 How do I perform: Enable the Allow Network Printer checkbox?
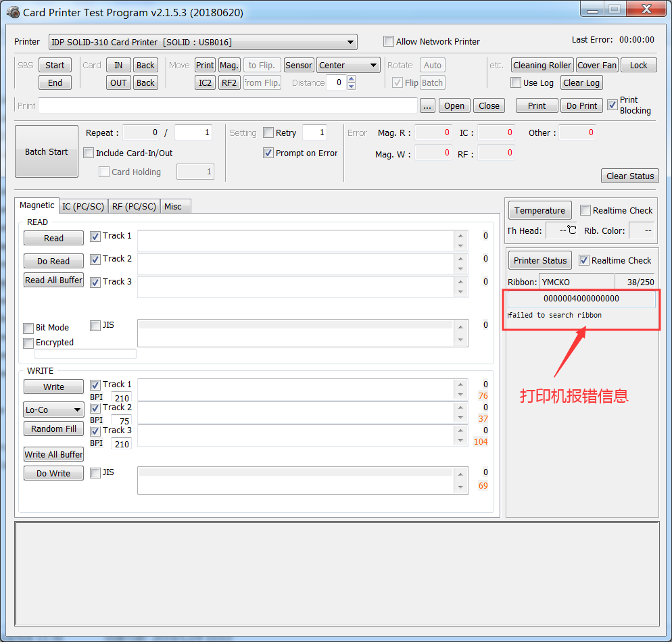tap(389, 41)
